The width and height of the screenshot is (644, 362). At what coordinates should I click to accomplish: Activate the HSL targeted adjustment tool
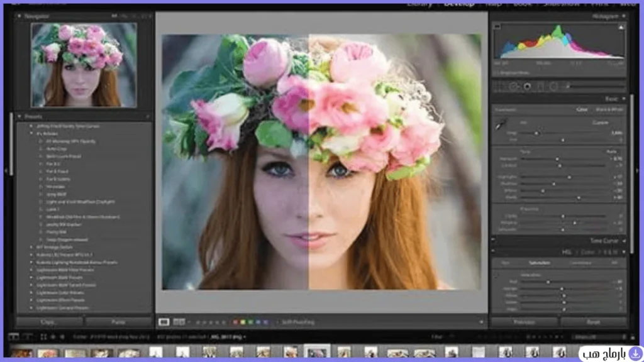[x=496, y=275]
